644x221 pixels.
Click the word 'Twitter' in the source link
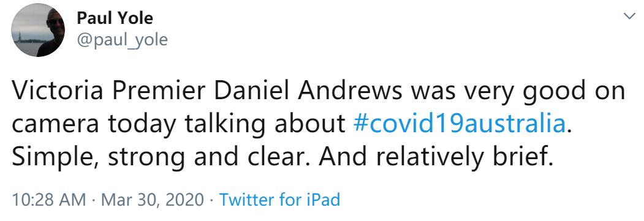click(246, 200)
